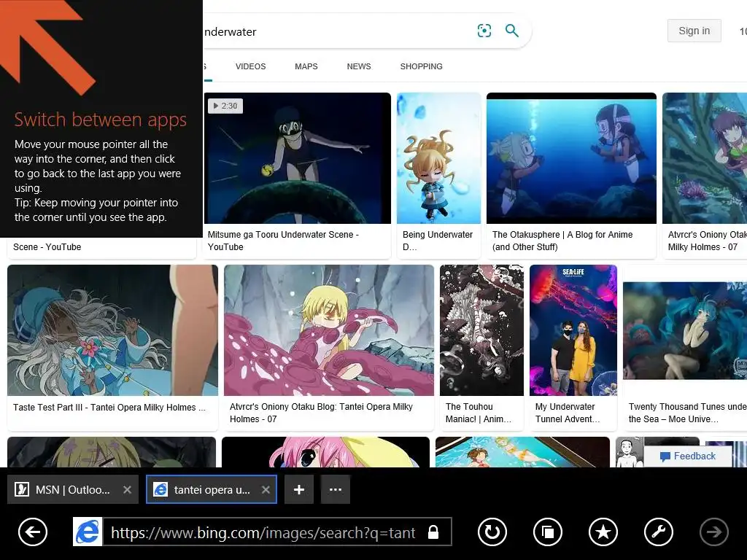
Task: Close the tantei opera tab
Action: [266, 489]
